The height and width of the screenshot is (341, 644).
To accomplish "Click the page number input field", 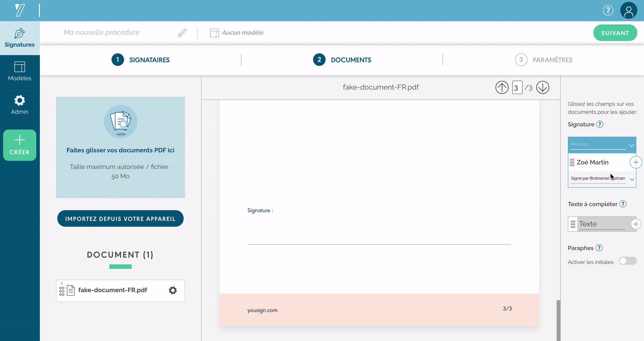I will point(517,88).
